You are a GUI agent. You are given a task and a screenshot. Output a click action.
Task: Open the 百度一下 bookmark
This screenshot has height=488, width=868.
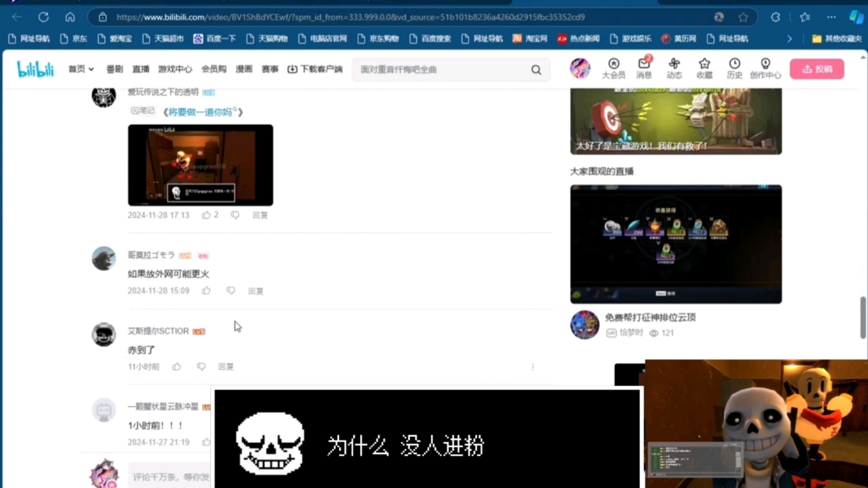pos(215,39)
